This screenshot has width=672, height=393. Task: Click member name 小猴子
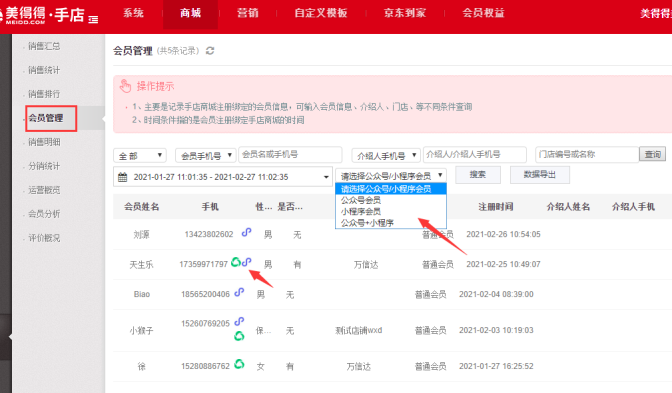[141, 331]
